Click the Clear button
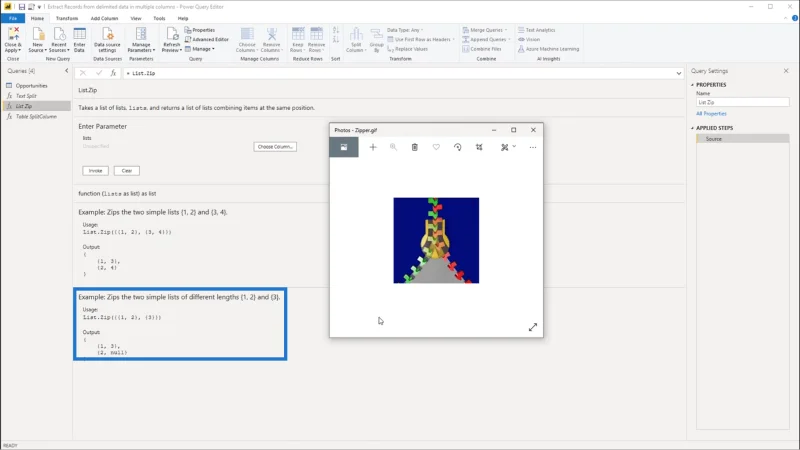Image resolution: width=800 pixels, height=450 pixels. [127, 171]
